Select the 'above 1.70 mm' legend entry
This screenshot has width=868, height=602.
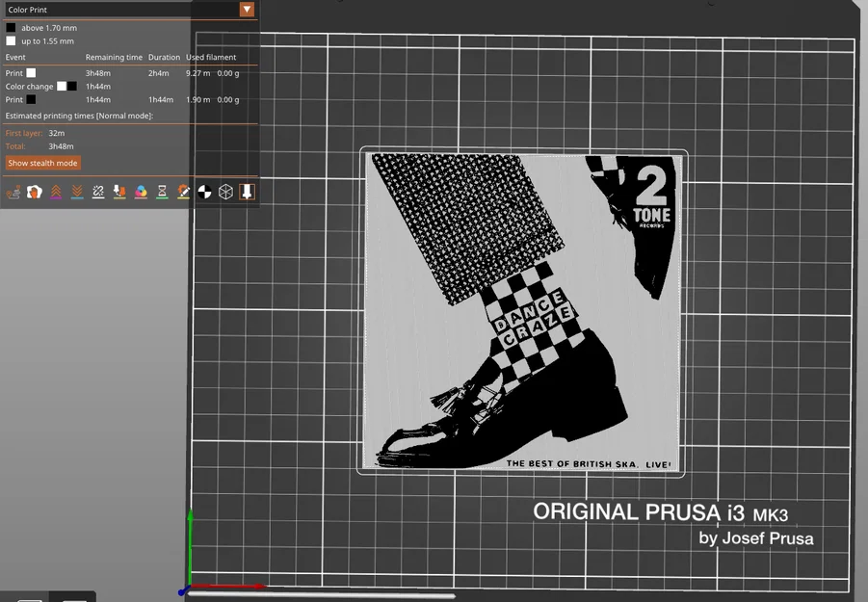click(x=49, y=28)
